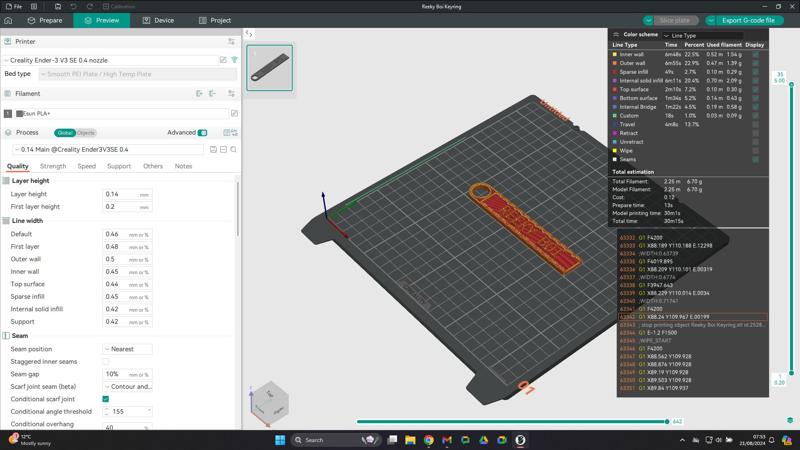Edit the Esun PLA+ filament preset
Image resolution: width=800 pixels, height=450 pixels.
234,113
